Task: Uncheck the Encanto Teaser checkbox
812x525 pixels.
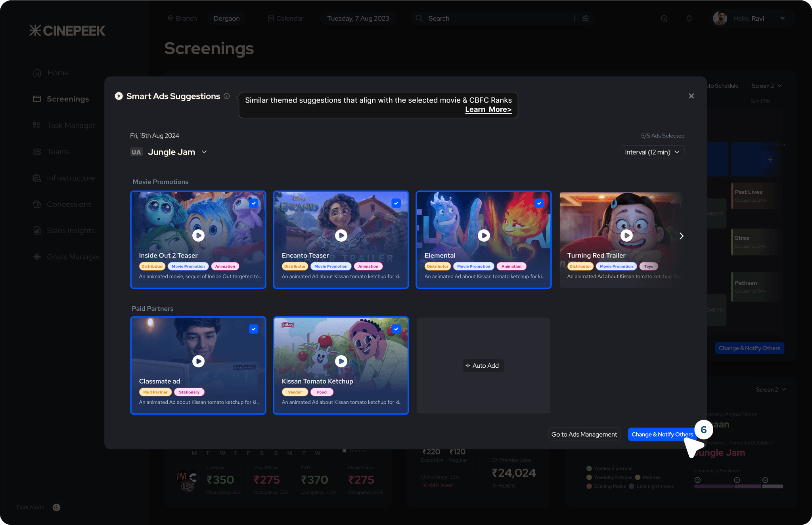Action: pos(396,203)
